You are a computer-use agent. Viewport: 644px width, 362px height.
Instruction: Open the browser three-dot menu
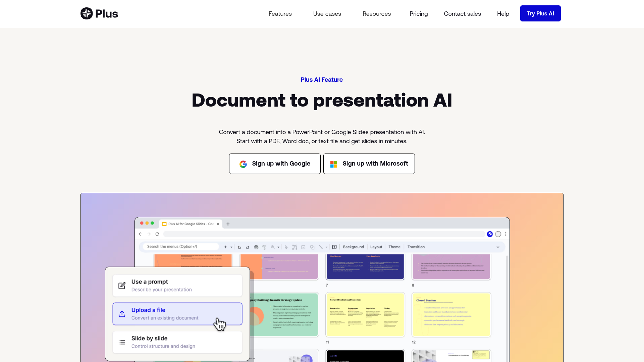(506, 234)
